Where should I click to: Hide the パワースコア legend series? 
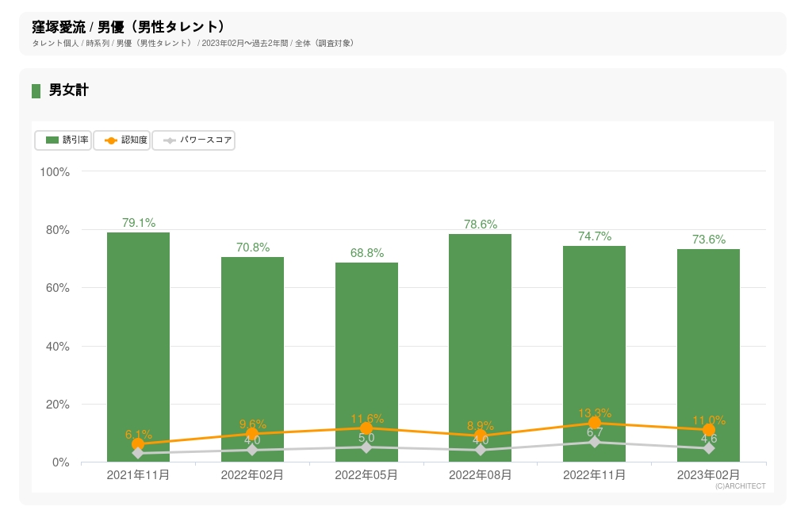pos(194,140)
